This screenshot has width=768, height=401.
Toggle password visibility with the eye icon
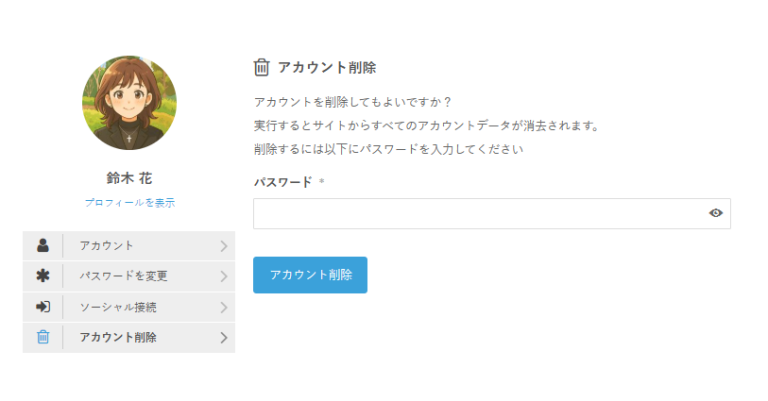(x=715, y=213)
